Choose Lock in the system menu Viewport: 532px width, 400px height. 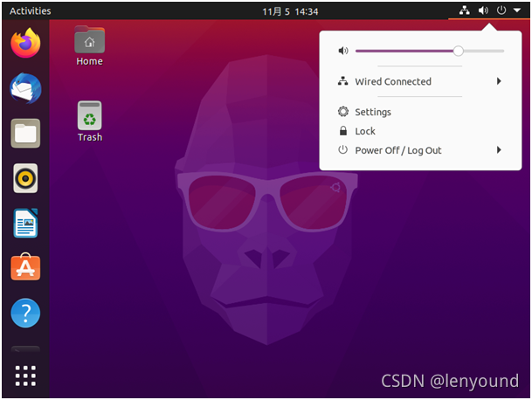click(420, 131)
